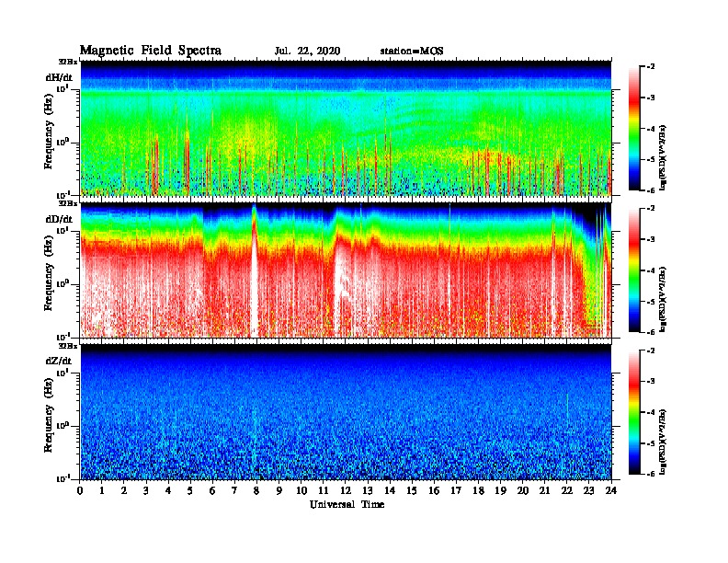Click the "14" hour tick label
728x563 pixels.
point(390,491)
